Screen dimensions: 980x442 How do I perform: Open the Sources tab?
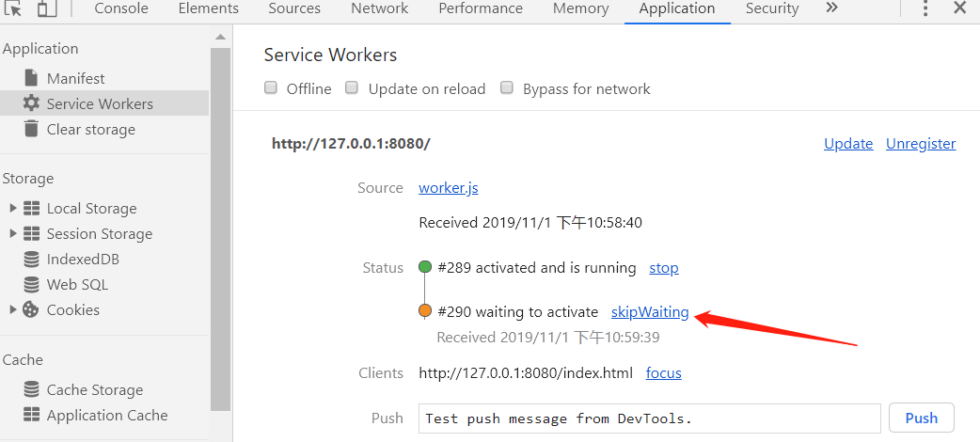294,8
